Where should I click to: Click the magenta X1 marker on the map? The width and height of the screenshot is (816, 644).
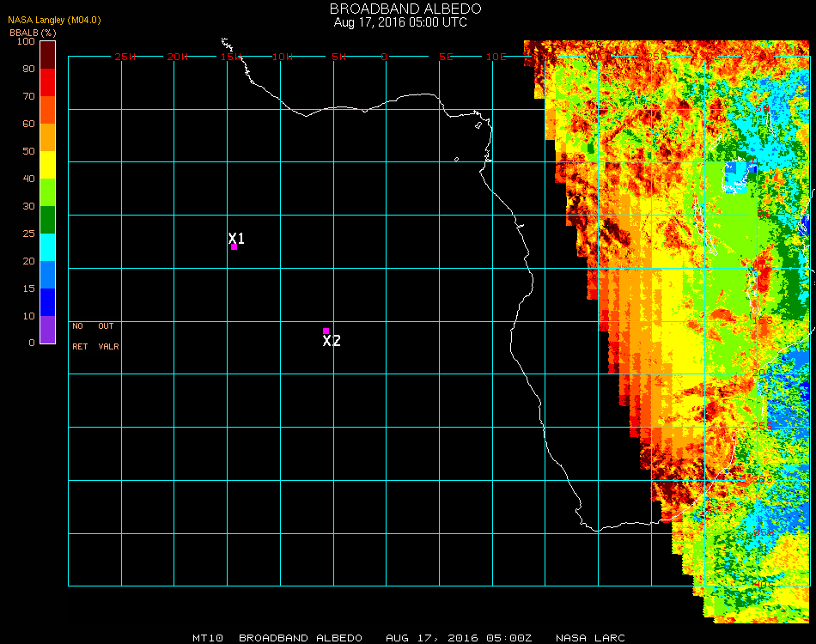(x=234, y=246)
